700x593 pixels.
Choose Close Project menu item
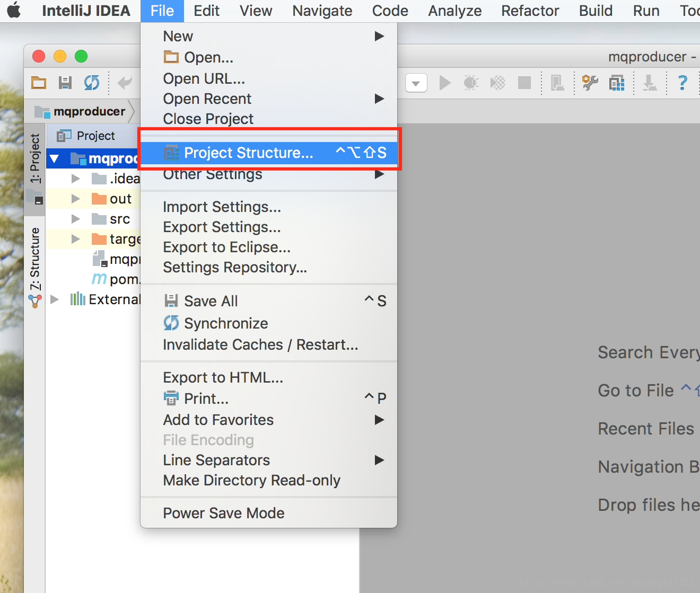[269, 119]
